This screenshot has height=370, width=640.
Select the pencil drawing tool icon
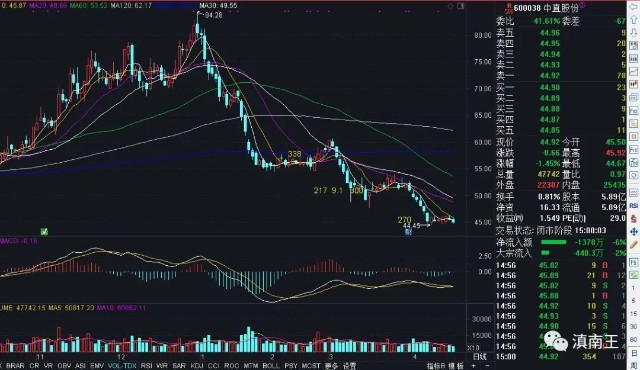click(x=633, y=245)
